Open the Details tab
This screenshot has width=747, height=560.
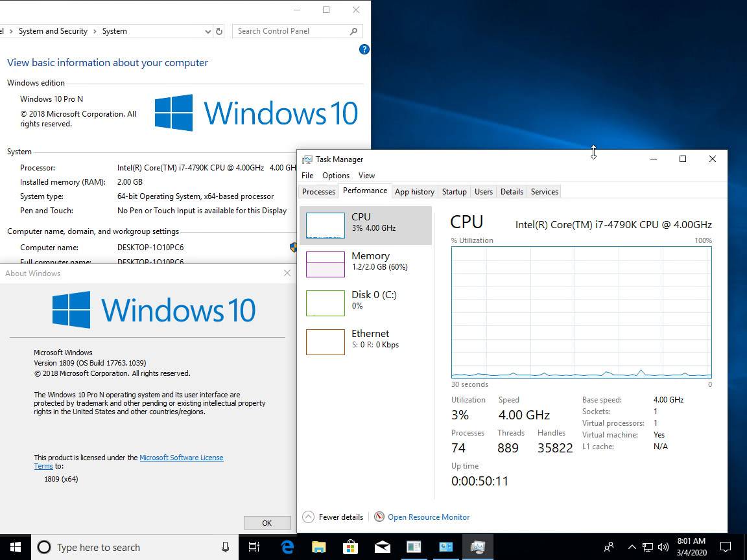coord(512,191)
